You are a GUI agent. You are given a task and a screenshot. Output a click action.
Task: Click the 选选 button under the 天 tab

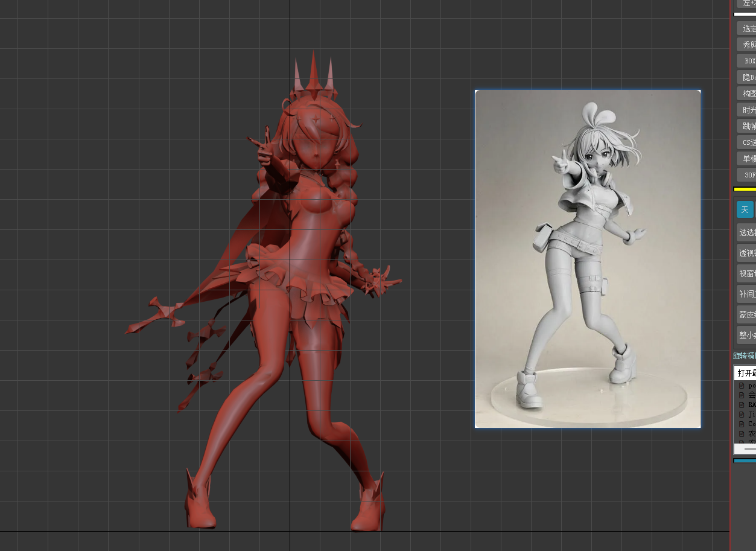click(747, 232)
